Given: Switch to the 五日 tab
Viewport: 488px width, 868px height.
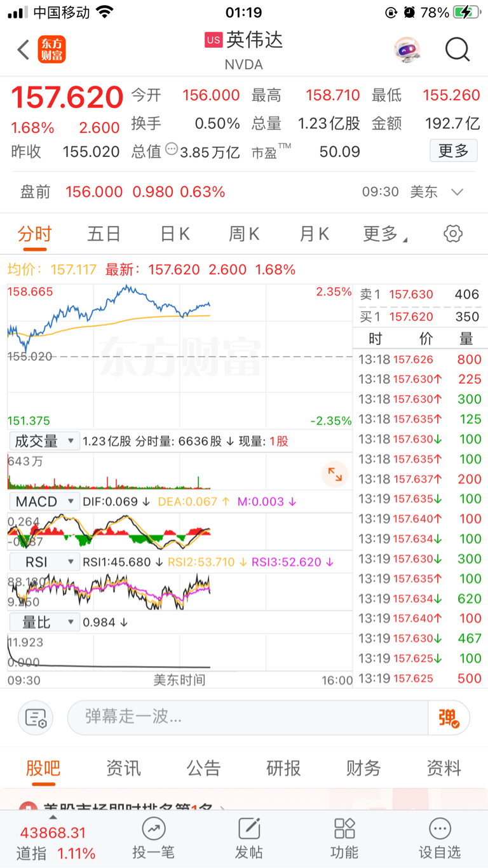Looking at the screenshot, I should coord(104,234).
